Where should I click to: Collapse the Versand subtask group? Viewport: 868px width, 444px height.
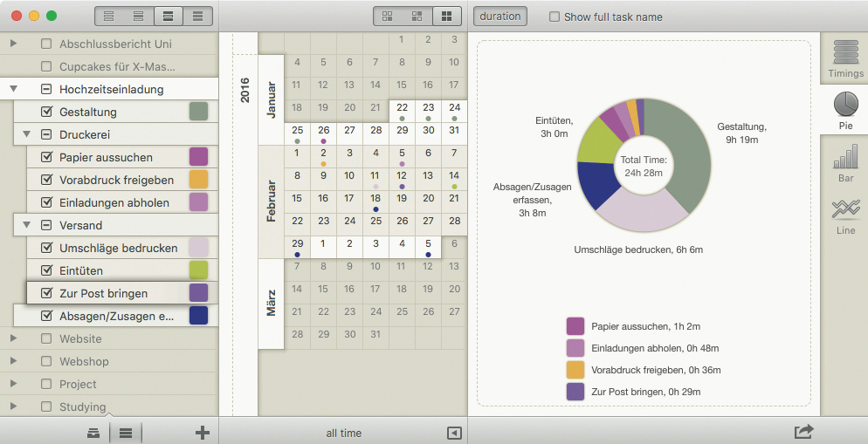pyautogui.click(x=26, y=224)
